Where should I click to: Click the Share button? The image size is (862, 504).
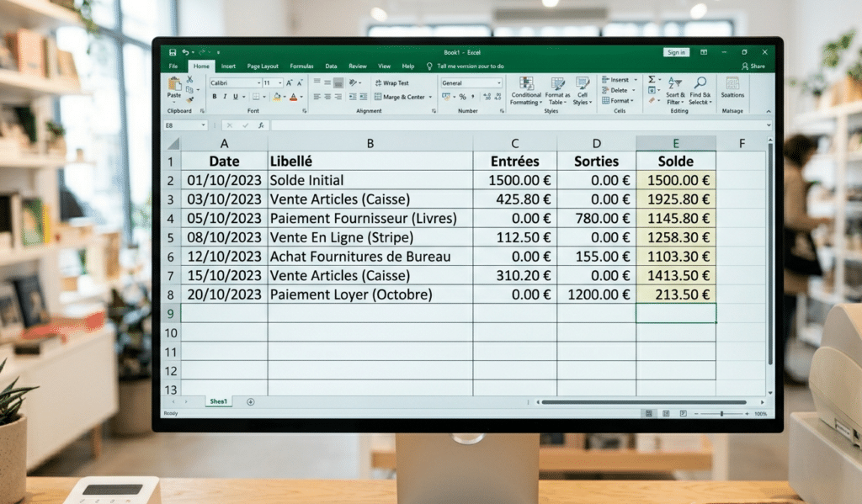(753, 66)
